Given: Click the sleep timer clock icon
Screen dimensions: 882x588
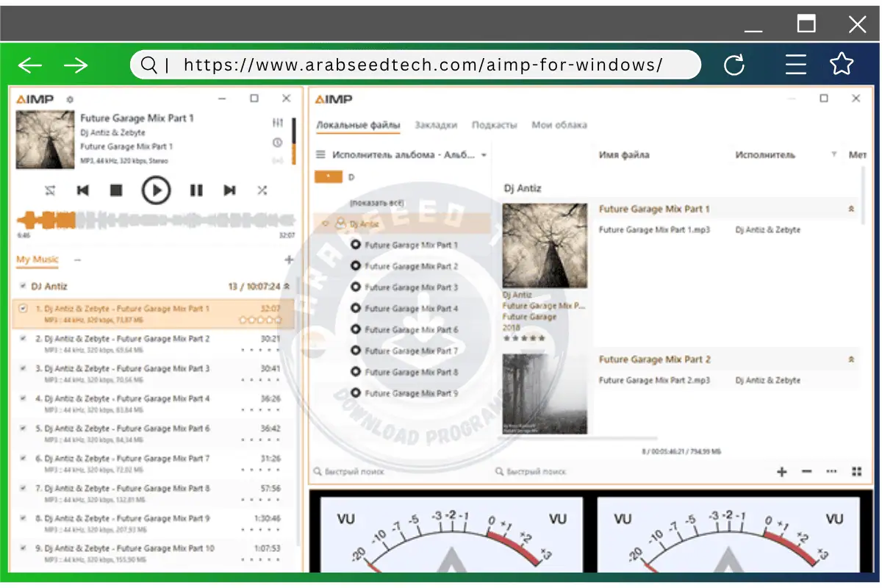Looking at the screenshot, I should [278, 141].
